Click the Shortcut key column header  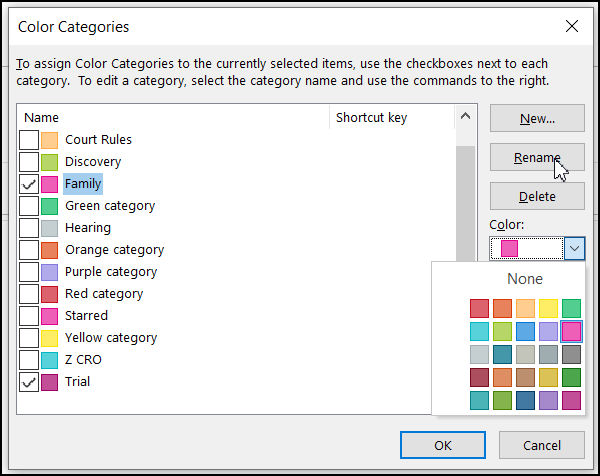[390, 118]
